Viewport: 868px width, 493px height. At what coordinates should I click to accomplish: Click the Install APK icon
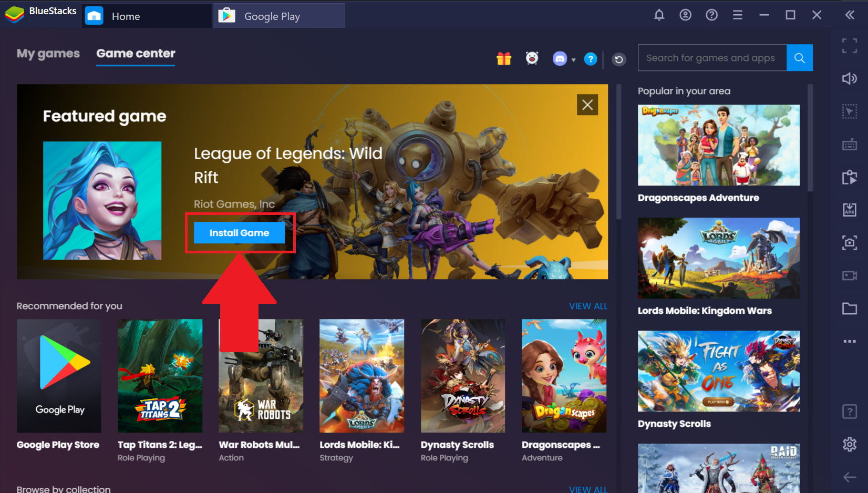click(x=850, y=210)
